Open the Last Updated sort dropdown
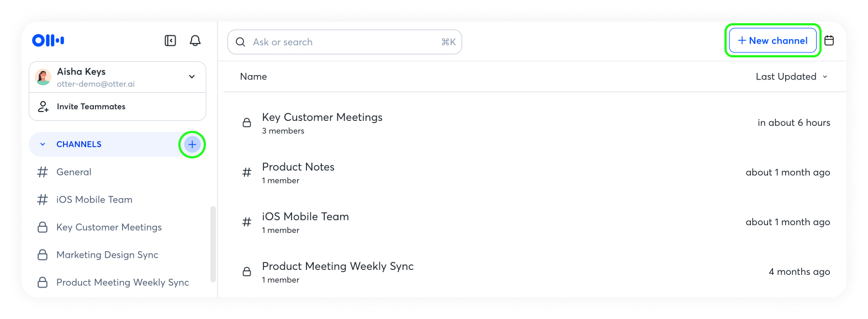 (791, 77)
